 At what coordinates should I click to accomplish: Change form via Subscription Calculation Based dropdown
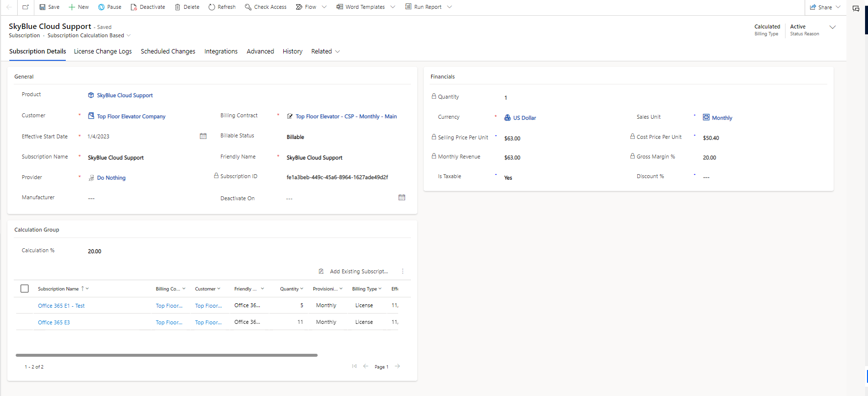[x=89, y=35]
